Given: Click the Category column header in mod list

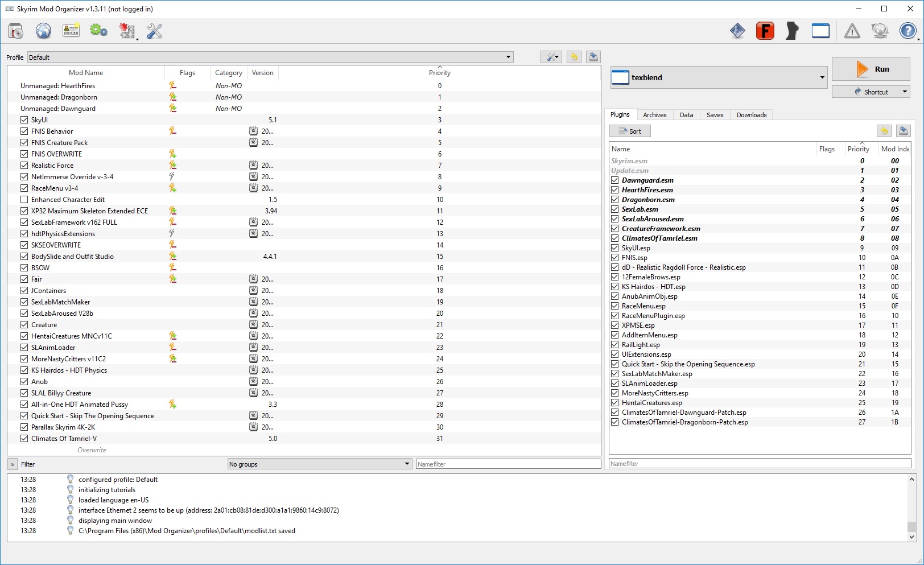Looking at the screenshot, I should (x=229, y=72).
